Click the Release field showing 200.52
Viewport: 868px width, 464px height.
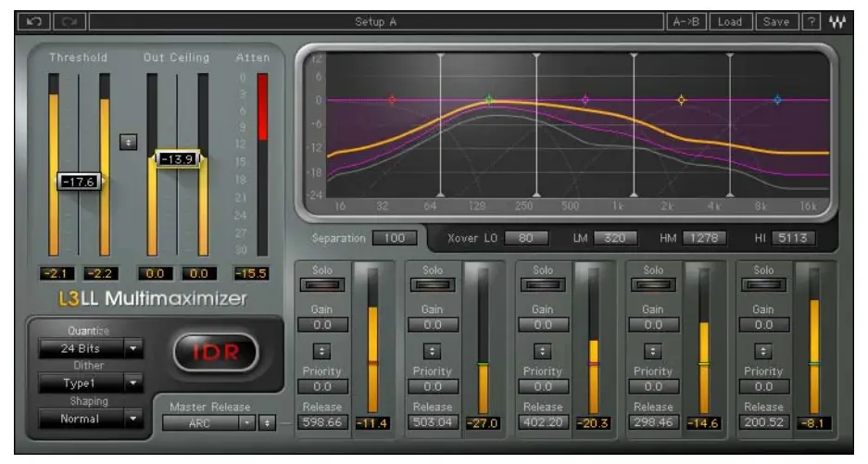point(764,422)
